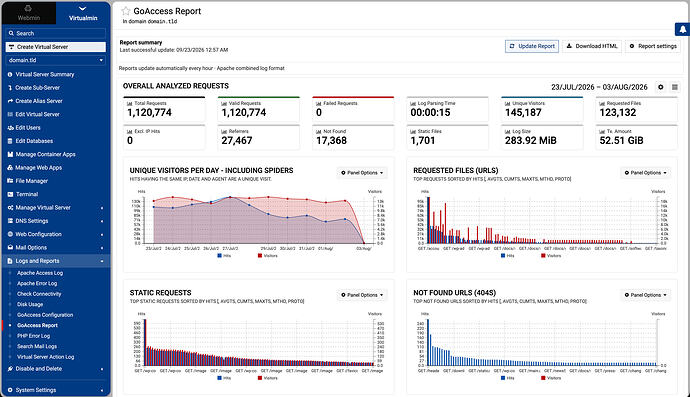Toggle Hits series in Static Requests legend
690x397 pixels.
[224, 378]
